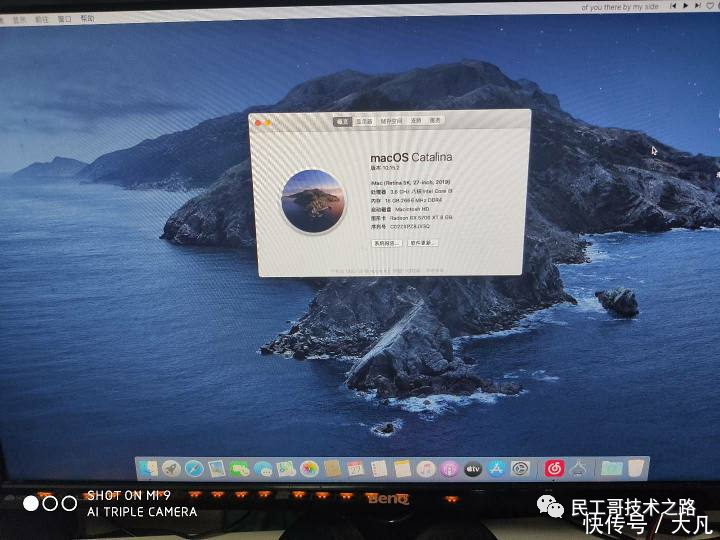The width and height of the screenshot is (720, 540).
Task: Open Music note icon in dock
Action: 426,469
